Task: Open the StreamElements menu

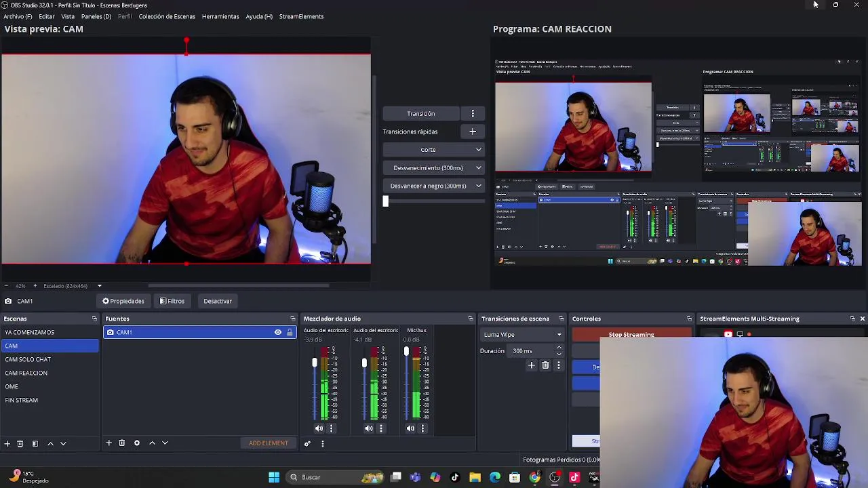Action: [x=301, y=16]
